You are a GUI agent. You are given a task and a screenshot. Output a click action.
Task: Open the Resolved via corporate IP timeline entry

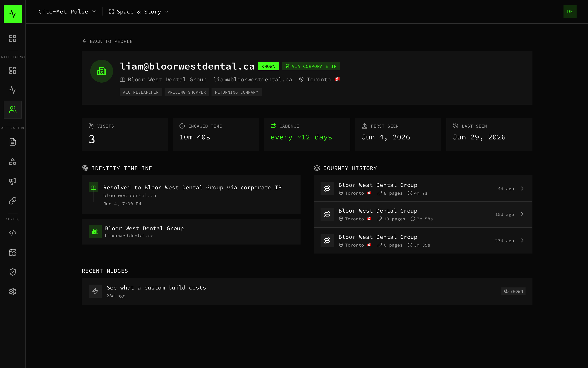coord(191,195)
